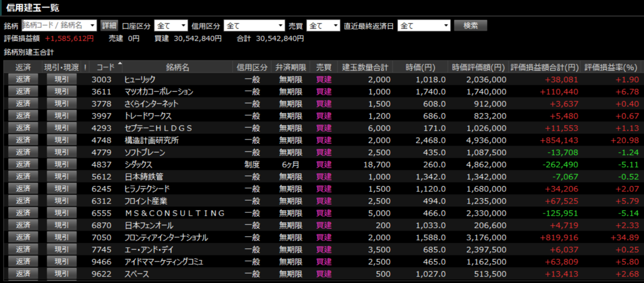Click the 詳細 button next to 銘柄
Viewport: 644px width, 283px height.
pos(109,25)
